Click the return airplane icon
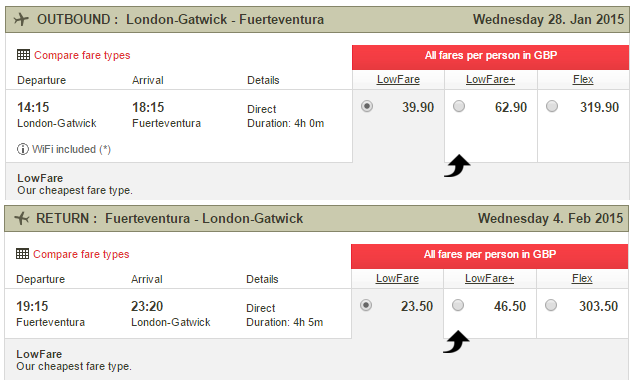Screen dimensions: 638x380 [22, 218]
